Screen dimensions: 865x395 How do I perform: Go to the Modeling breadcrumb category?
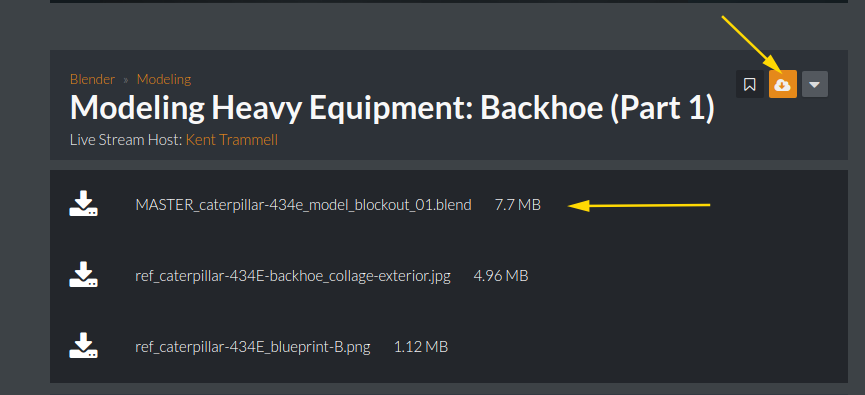pos(164,79)
